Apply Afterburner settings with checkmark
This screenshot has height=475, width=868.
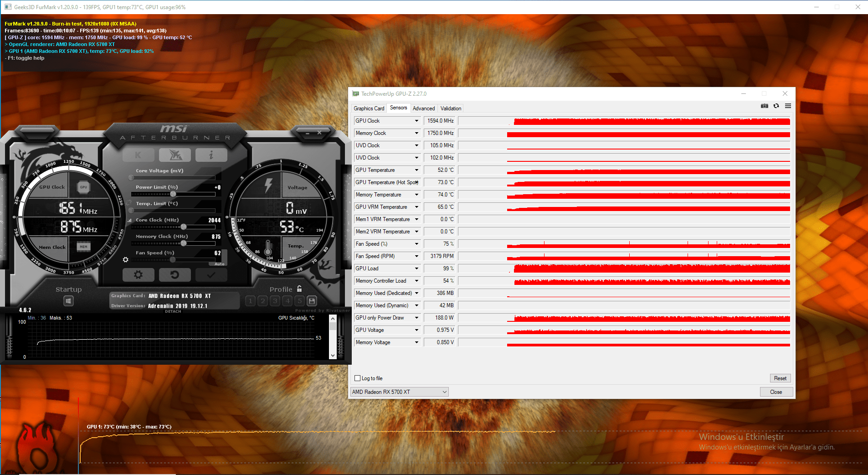point(211,274)
